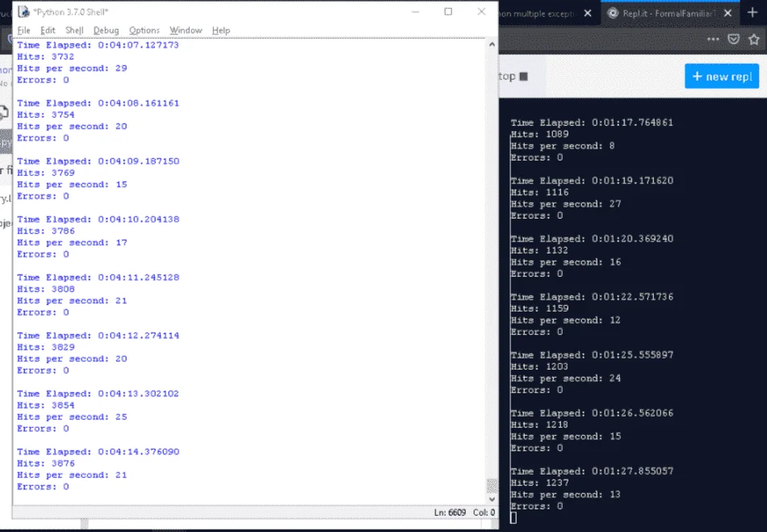Click 'Time Elapsed: 0:04:12.274114' line
Viewport: 767px width, 532px height.
tap(98, 336)
